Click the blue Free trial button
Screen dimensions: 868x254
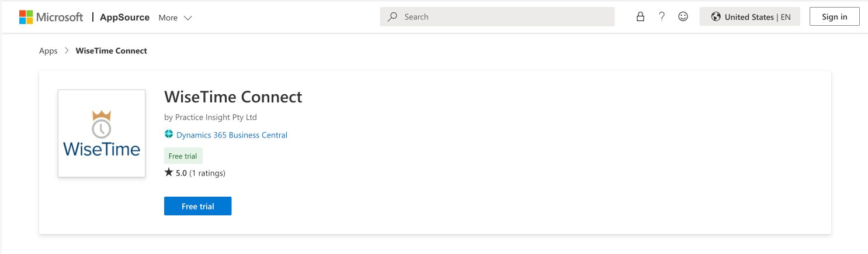coord(197,206)
